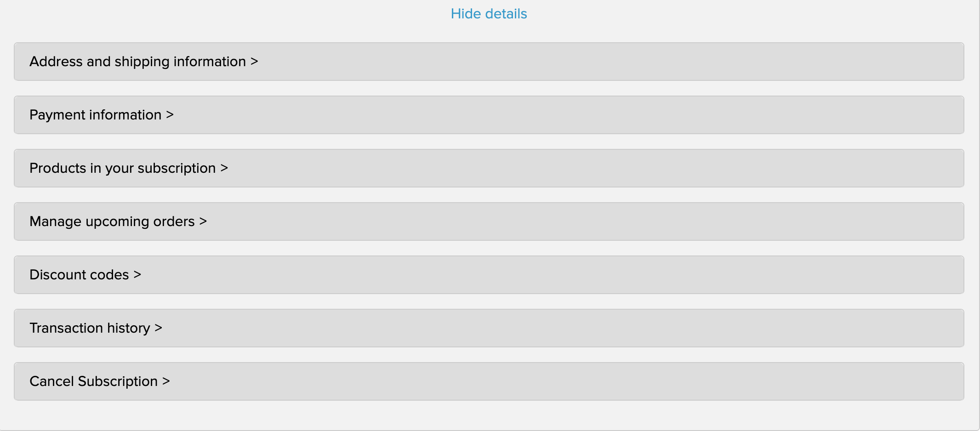Click the blank middle of the Discount codes bar
980x431 pixels.
[489, 275]
